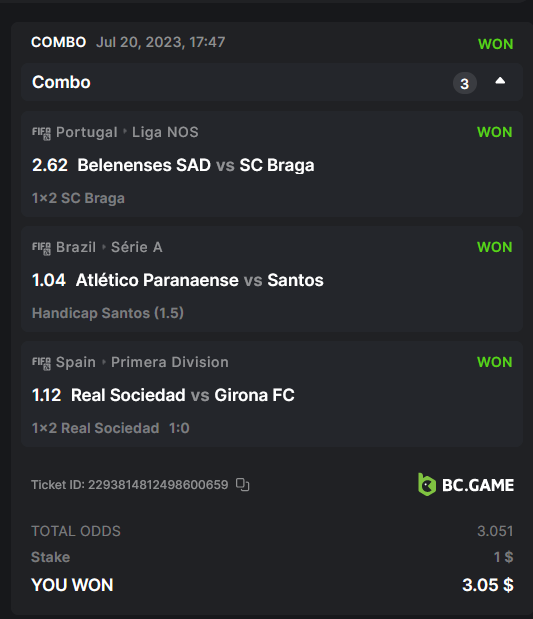Screen dimensions: 533x619
Task: Click the Combo header row
Action: point(272,82)
